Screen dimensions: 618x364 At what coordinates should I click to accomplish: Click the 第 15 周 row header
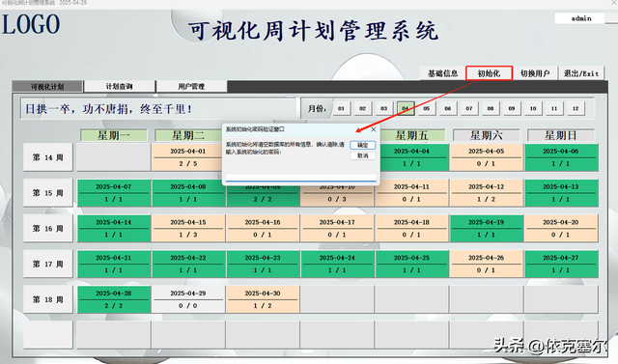pyautogui.click(x=48, y=193)
